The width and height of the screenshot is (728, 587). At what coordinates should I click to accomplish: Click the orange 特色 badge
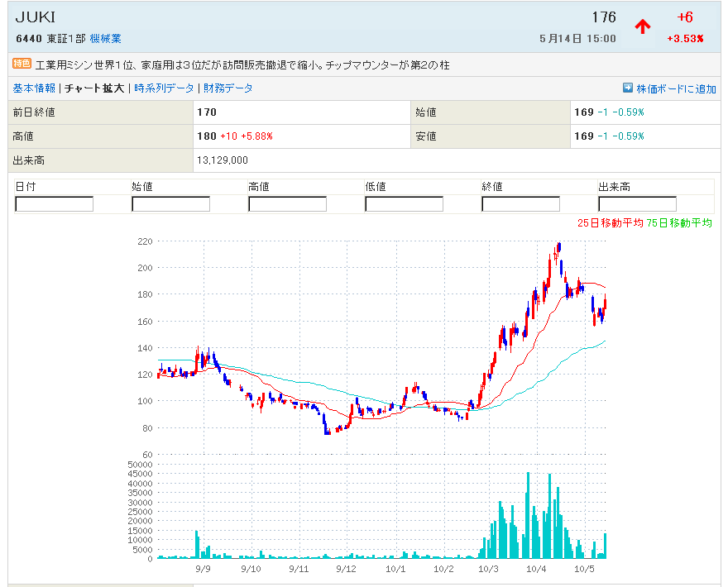[x=22, y=64]
